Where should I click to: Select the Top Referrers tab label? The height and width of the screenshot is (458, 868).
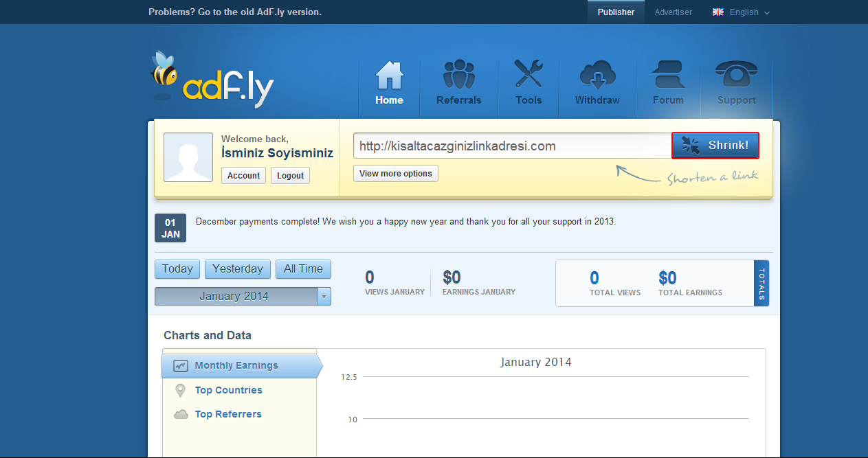228,414
